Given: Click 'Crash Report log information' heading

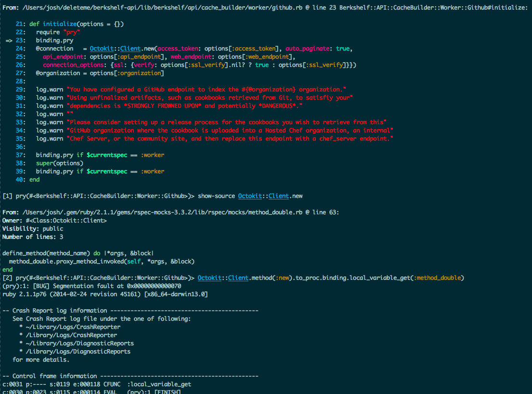Looking at the screenshot, I should (x=59, y=311).
